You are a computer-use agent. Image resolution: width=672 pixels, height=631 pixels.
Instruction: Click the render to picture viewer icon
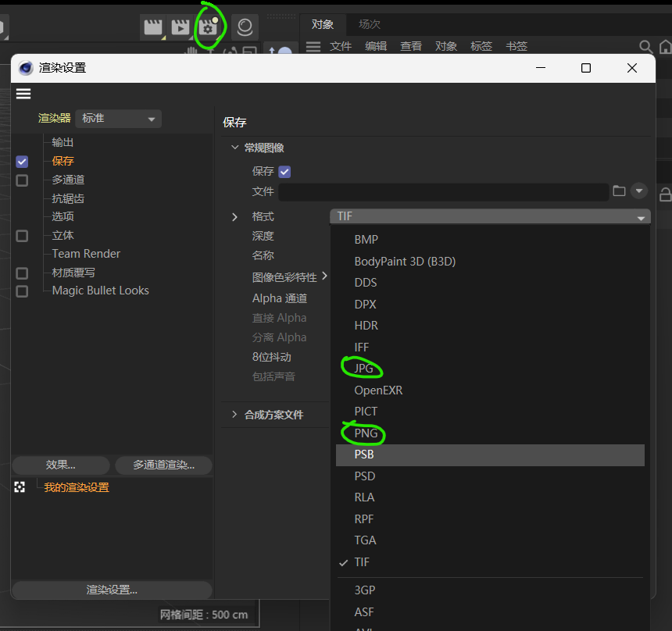click(181, 27)
